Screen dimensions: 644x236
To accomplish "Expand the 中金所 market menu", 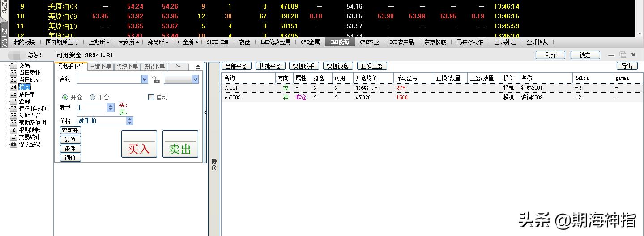I will [x=188, y=42].
